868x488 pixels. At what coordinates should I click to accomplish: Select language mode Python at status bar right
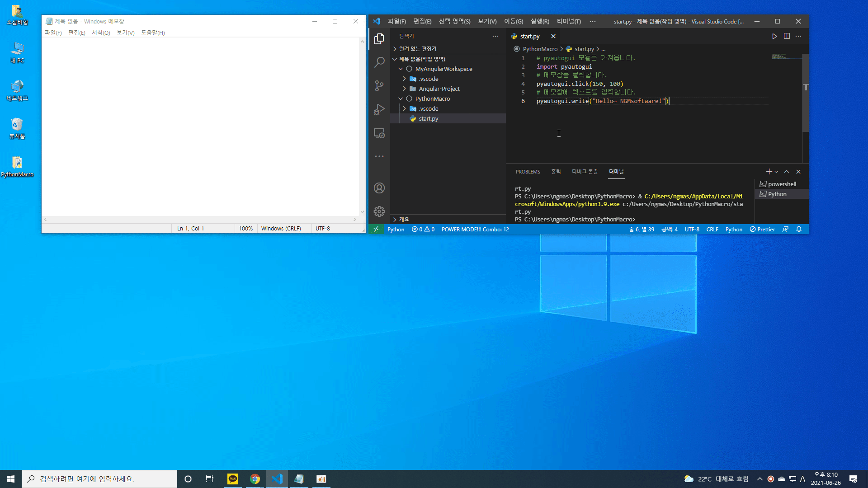pos(734,230)
